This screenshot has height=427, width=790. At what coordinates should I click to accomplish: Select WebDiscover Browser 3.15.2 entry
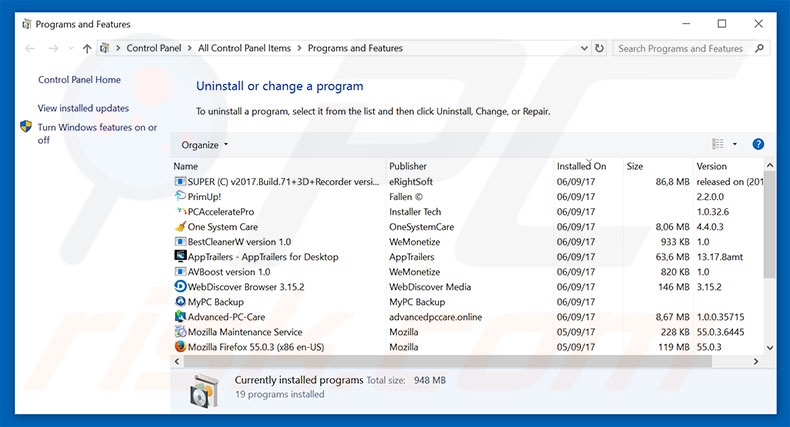[246, 287]
